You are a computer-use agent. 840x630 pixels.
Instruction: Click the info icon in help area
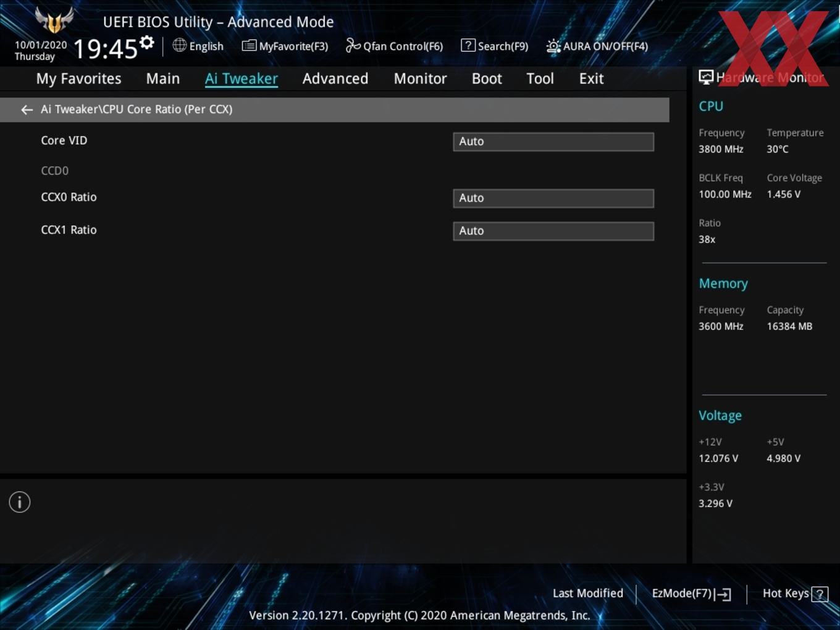[x=20, y=502]
